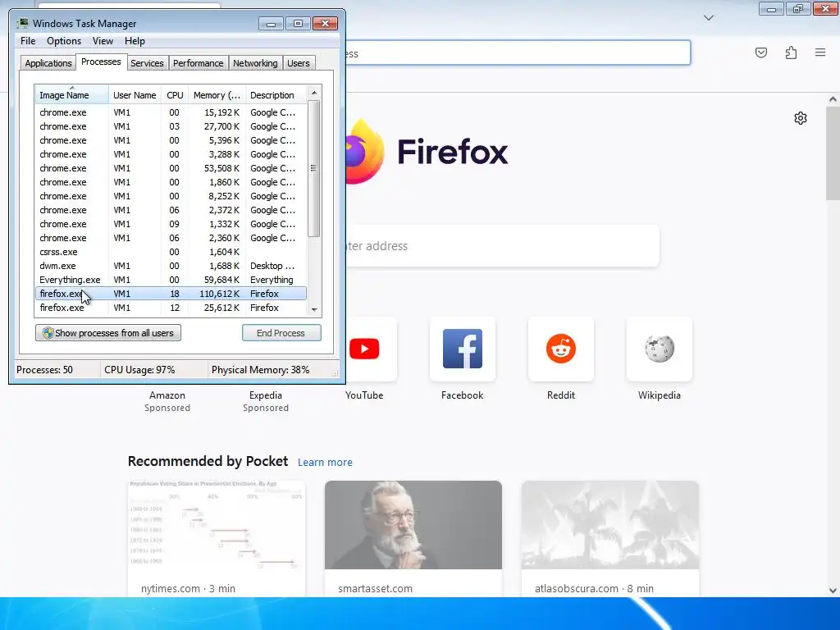840x630 pixels.
Task: Expand Firefox list all tabs chevron
Action: coord(708,18)
